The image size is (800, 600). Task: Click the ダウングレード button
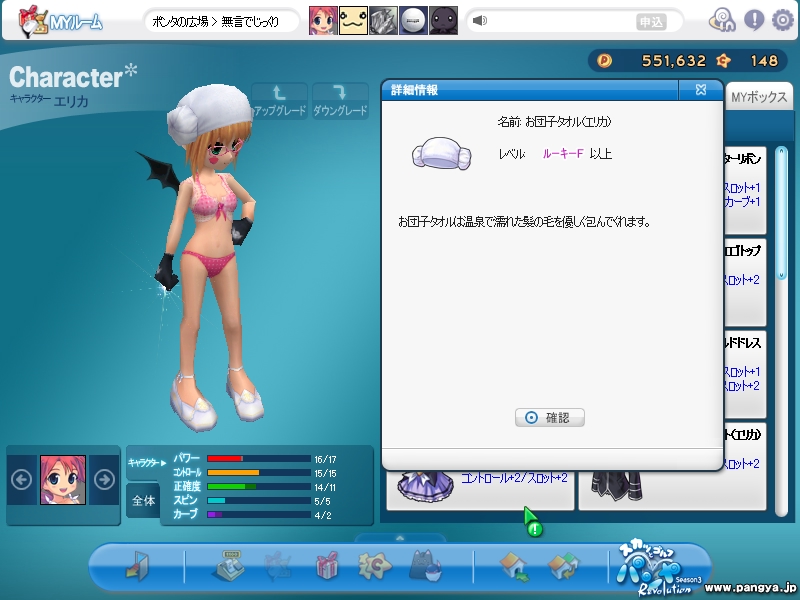pos(340,101)
